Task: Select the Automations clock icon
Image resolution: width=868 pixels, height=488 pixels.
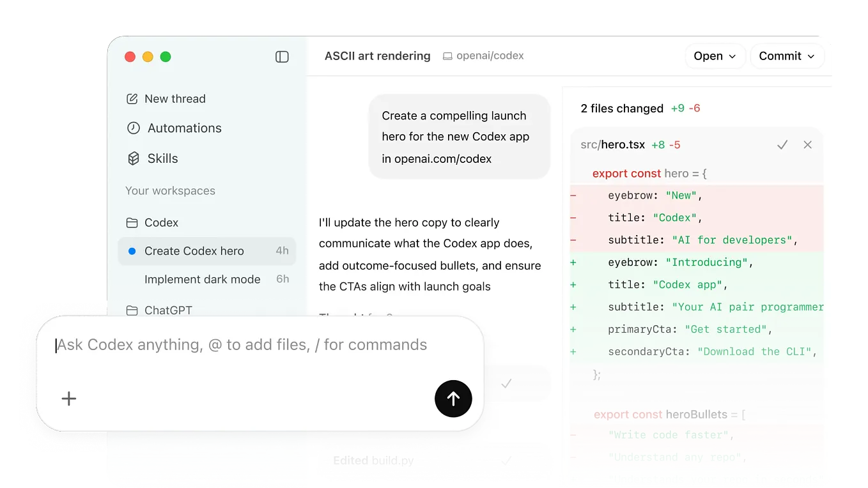Action: (132, 128)
